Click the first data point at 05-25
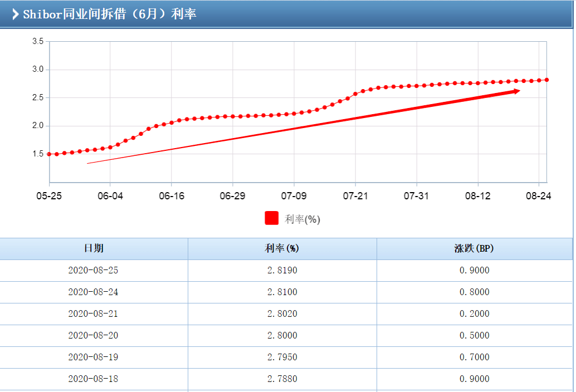576x392 pixels. pos(50,154)
